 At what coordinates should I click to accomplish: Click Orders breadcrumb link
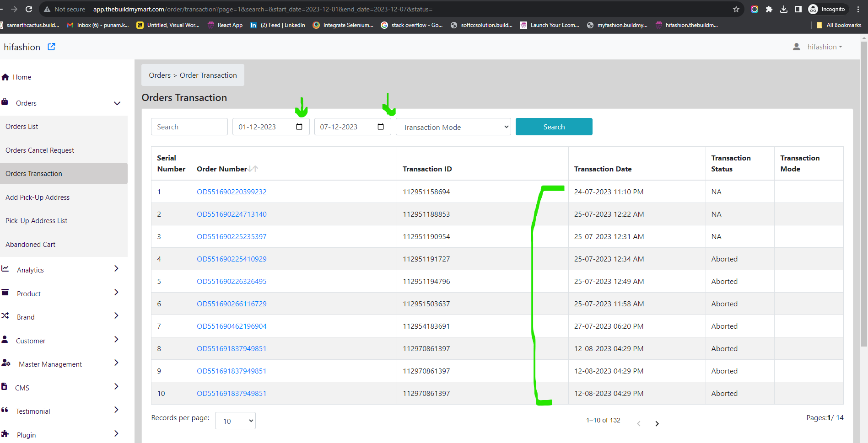click(x=160, y=75)
